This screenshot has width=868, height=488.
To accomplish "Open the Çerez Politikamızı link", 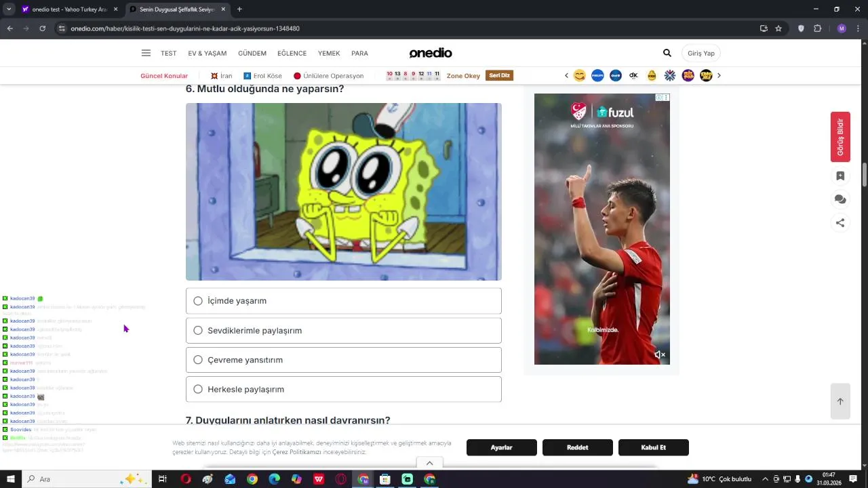I will (297, 452).
